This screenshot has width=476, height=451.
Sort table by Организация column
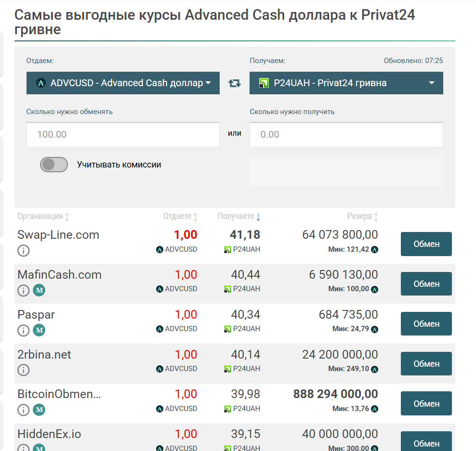click(x=43, y=217)
